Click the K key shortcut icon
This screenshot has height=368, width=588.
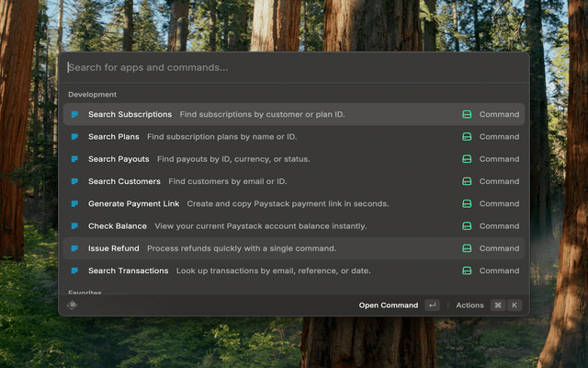(514, 305)
